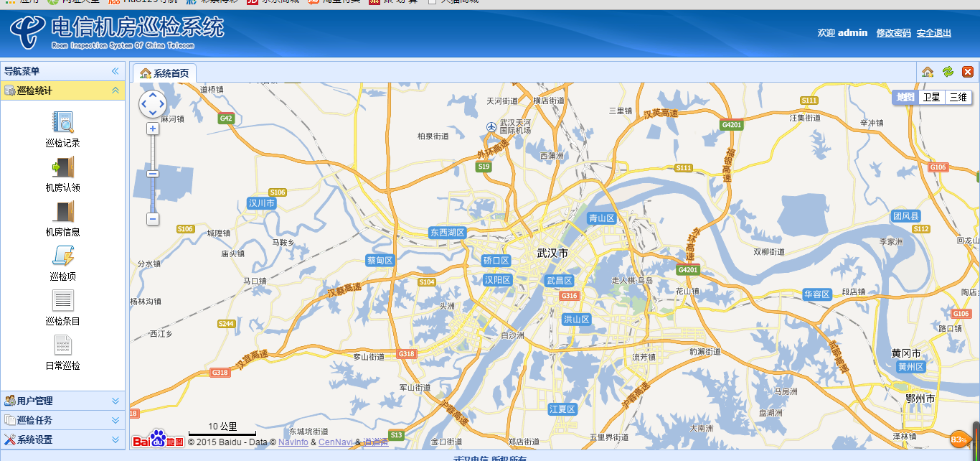Click the 洪山区 district label
This screenshot has width=980, height=461.
575,320
